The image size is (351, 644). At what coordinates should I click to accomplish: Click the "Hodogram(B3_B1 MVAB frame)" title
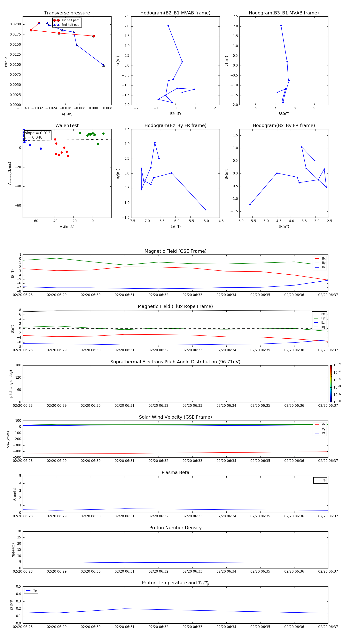click(x=284, y=13)
